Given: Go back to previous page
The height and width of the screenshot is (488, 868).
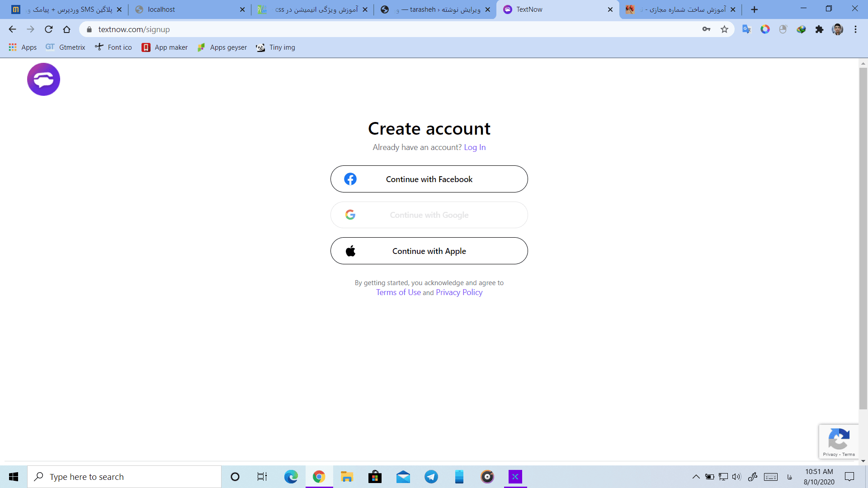Looking at the screenshot, I should (x=12, y=29).
